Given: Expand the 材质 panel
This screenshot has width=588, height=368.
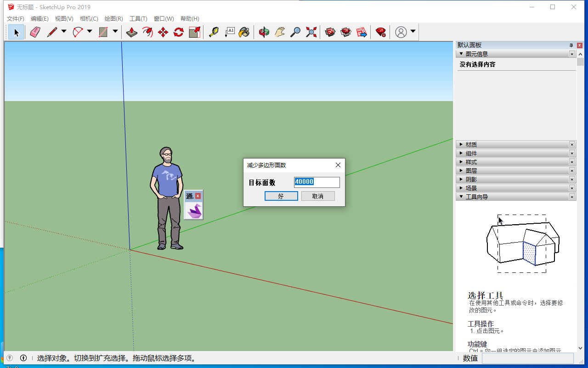Looking at the screenshot, I should coord(471,145).
